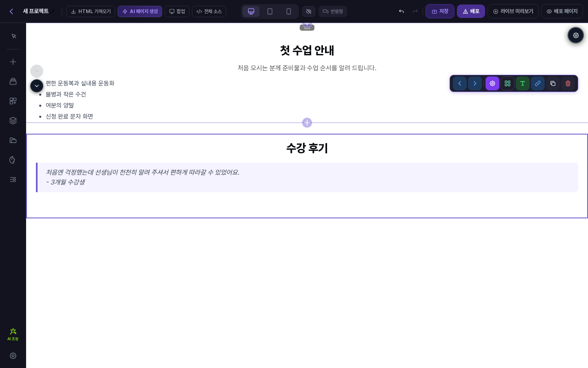Viewport: 588px width, 368px height.
Task: Select the green T text edit tool
Action: pyautogui.click(x=523, y=83)
